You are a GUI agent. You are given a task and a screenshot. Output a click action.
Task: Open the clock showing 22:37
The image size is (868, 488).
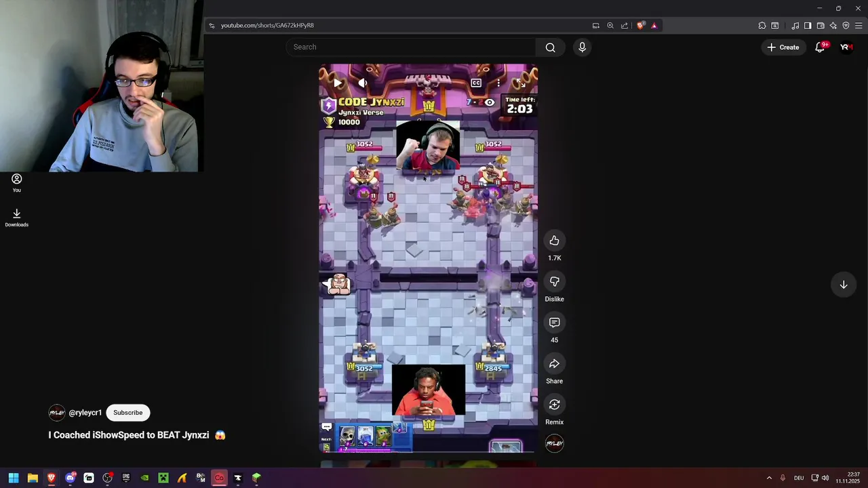(x=848, y=478)
